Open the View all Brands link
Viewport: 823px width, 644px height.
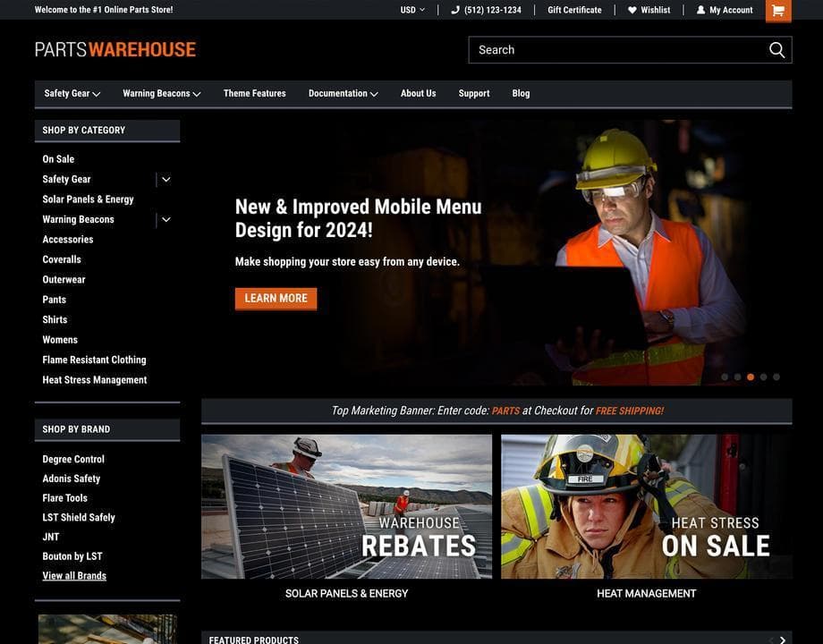(x=74, y=575)
